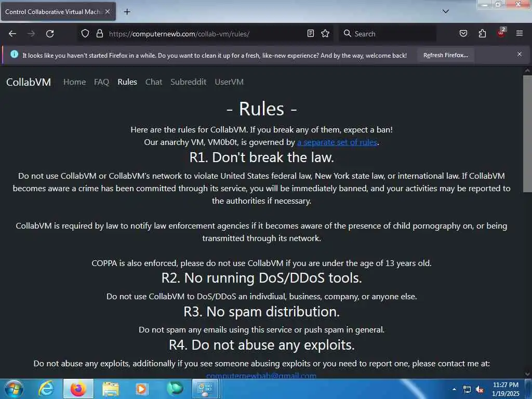The width and height of the screenshot is (532, 399).
Task: View site security via the padlock icon
Action: (x=99, y=34)
